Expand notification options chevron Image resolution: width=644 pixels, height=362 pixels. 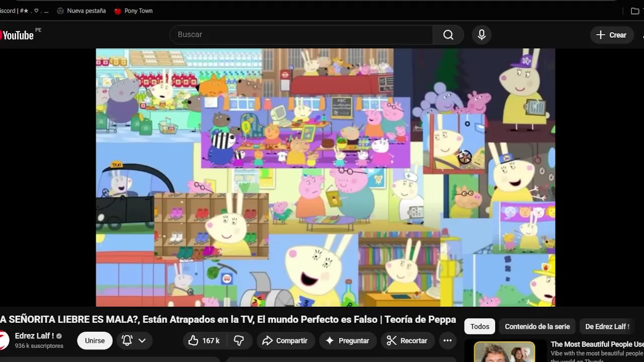[x=142, y=340]
